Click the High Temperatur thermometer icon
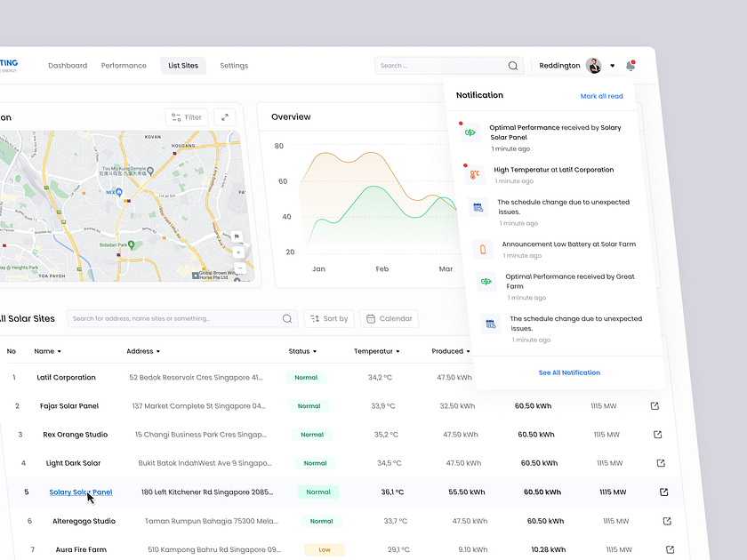 click(473, 174)
